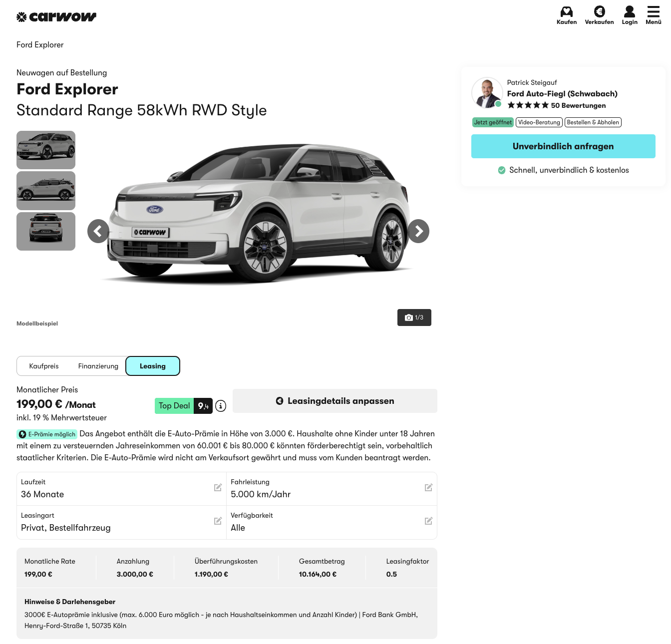The image size is (671, 644).
Task: Edit the Laufzeit 36 Monate value
Action: [218, 488]
